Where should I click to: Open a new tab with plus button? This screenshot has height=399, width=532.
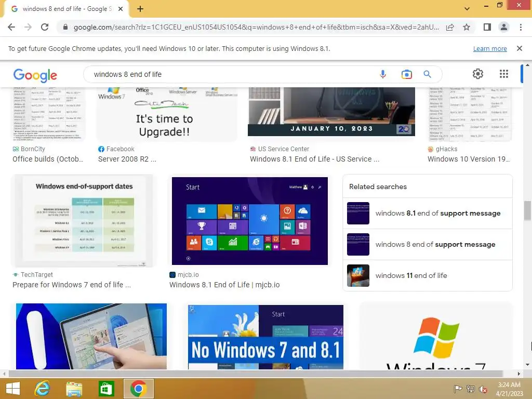click(x=140, y=9)
